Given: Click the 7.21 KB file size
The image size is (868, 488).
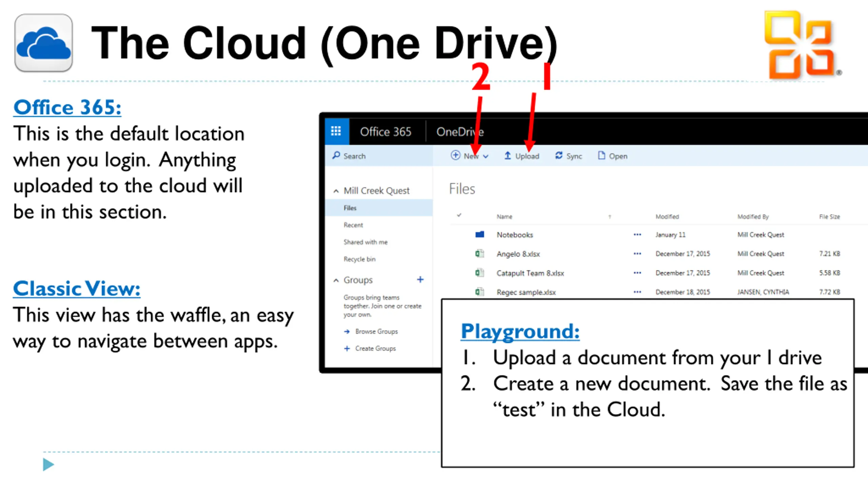Looking at the screenshot, I should click(830, 253).
